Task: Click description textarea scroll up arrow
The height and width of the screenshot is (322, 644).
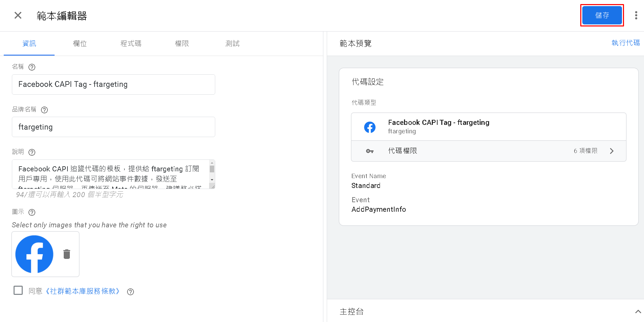Action: (x=212, y=163)
